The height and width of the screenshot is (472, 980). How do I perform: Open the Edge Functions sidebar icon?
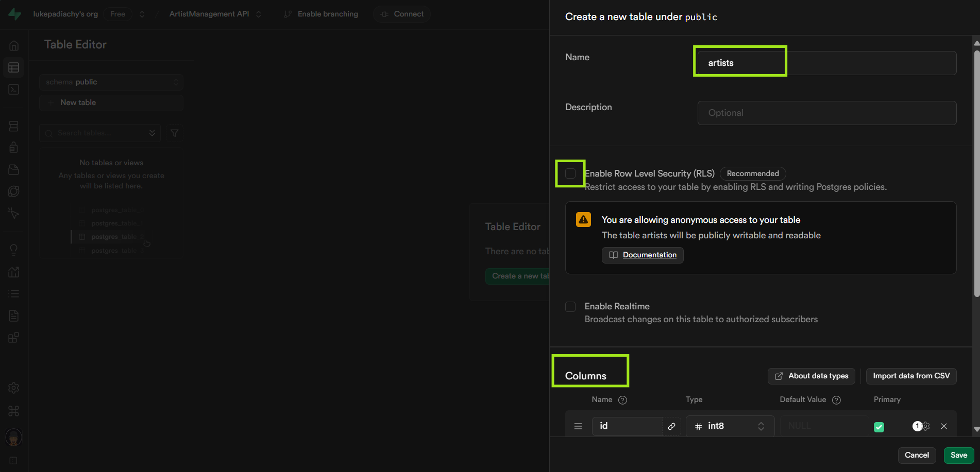(14, 191)
